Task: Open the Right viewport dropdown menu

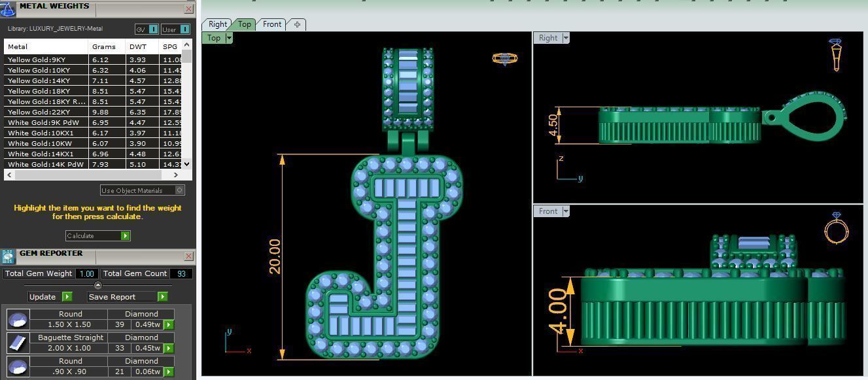Action: 566,38
